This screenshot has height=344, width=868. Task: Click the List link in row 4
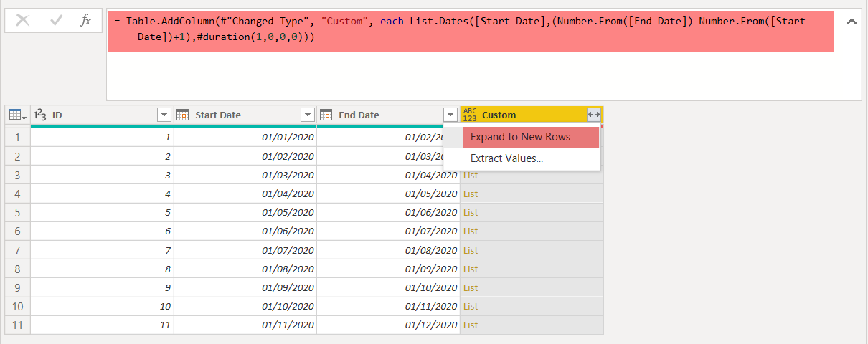point(471,193)
